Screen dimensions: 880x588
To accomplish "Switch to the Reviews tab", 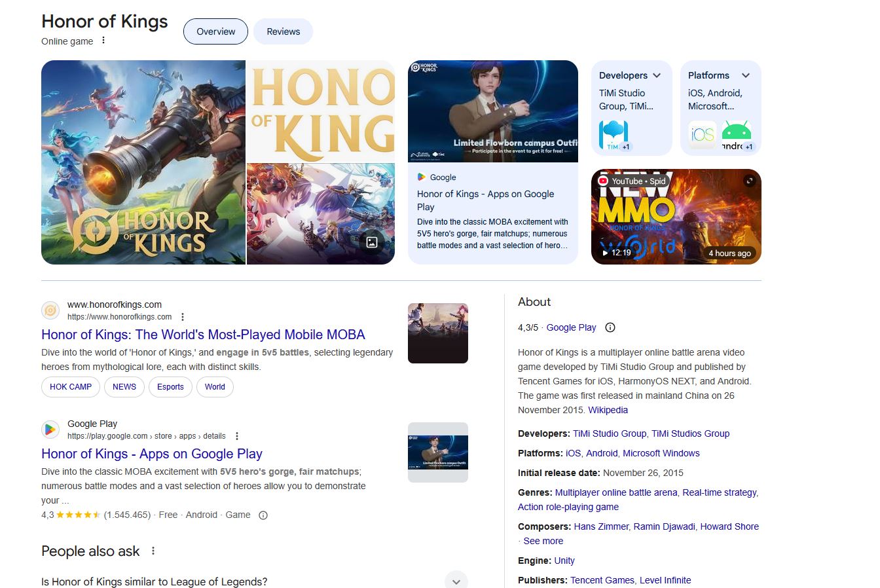I will click(x=283, y=31).
